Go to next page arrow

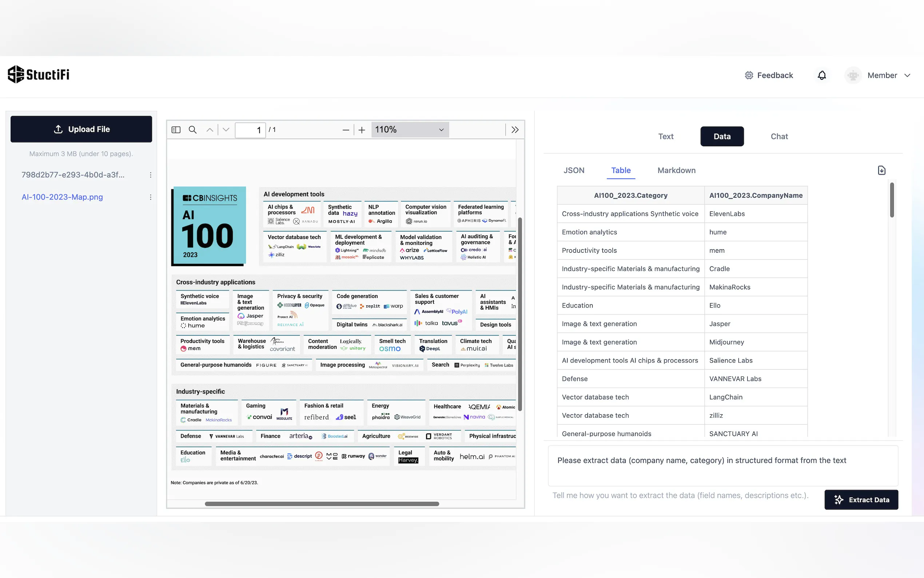(x=226, y=130)
